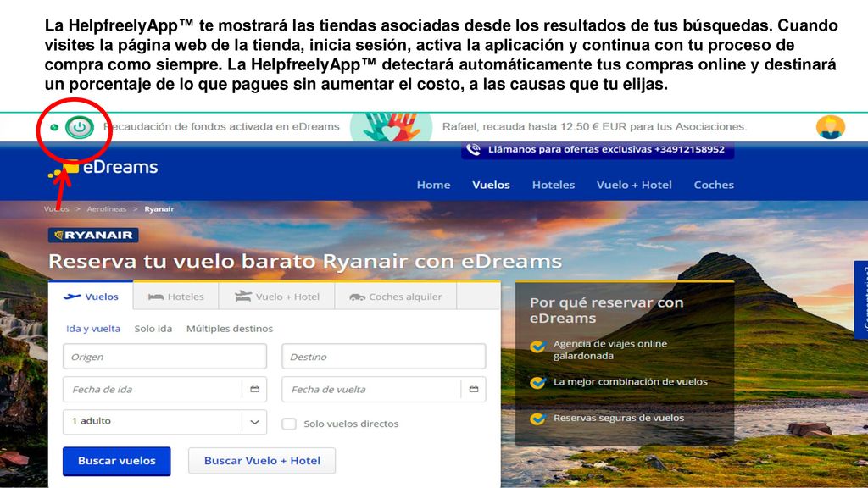Click small green status dot in Helpfreely bar
Viewport: 868px width, 488px height.
(54, 127)
